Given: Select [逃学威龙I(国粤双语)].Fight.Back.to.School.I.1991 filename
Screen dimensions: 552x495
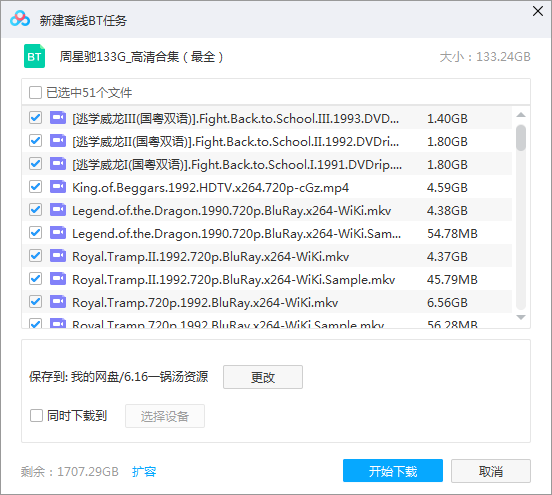Looking at the screenshot, I should point(237,164).
